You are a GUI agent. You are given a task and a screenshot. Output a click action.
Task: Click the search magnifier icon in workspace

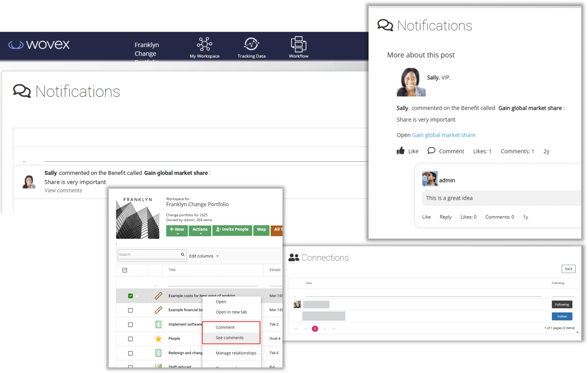(x=183, y=254)
